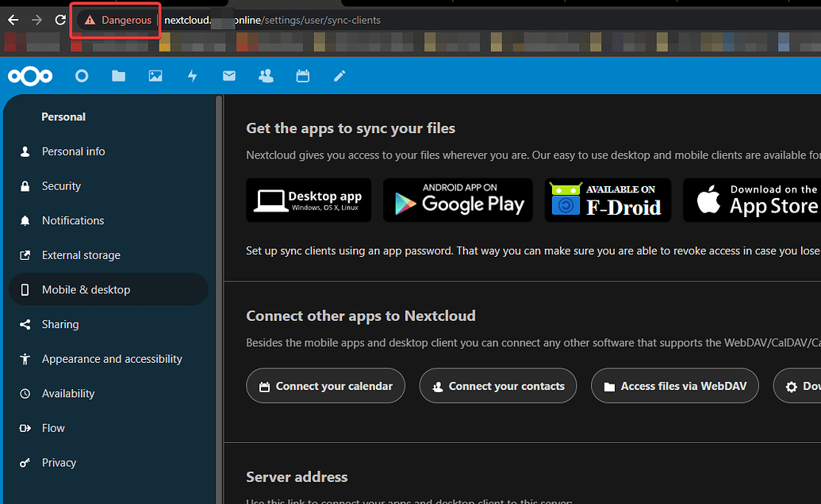Open Security settings
The width and height of the screenshot is (821, 504).
pyautogui.click(x=109, y=186)
